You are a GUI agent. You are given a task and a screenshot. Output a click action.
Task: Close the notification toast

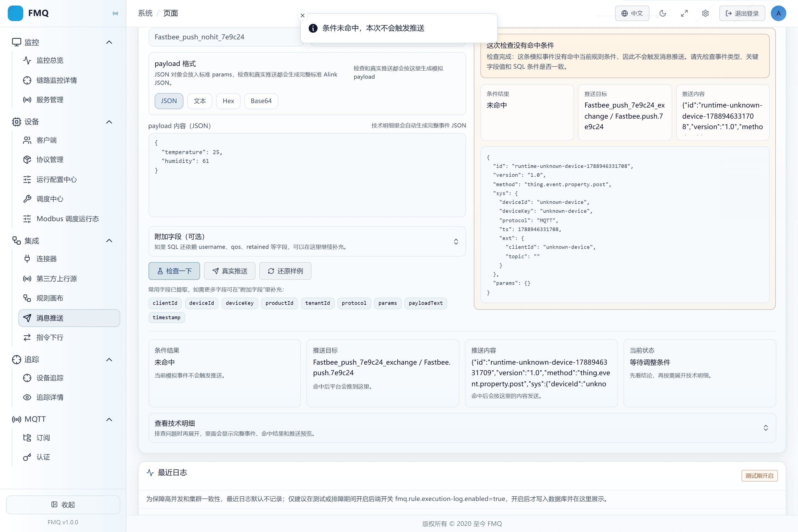click(303, 16)
